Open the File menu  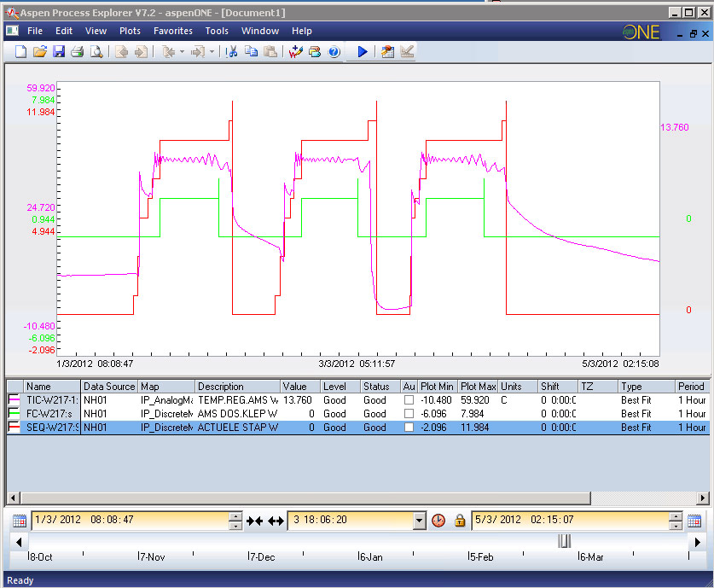pyautogui.click(x=35, y=31)
